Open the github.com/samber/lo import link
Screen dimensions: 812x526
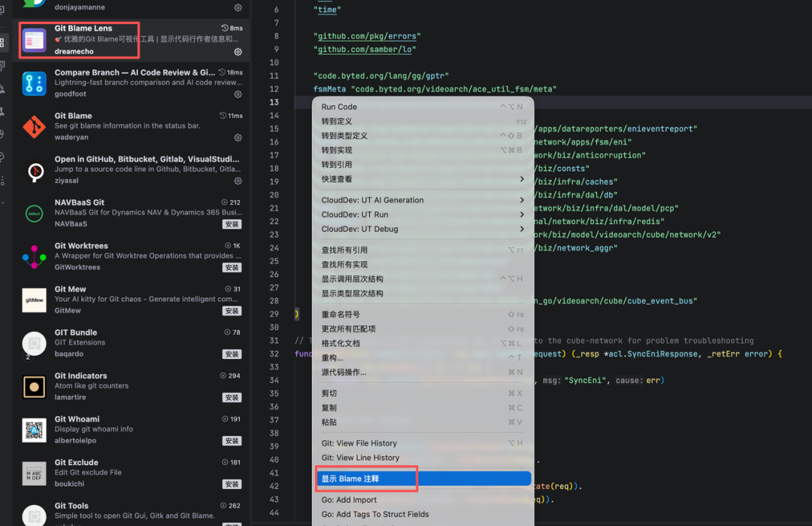(x=365, y=50)
